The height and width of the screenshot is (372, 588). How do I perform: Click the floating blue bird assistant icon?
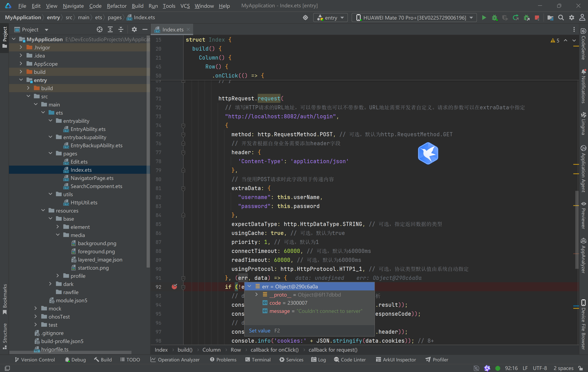(428, 153)
